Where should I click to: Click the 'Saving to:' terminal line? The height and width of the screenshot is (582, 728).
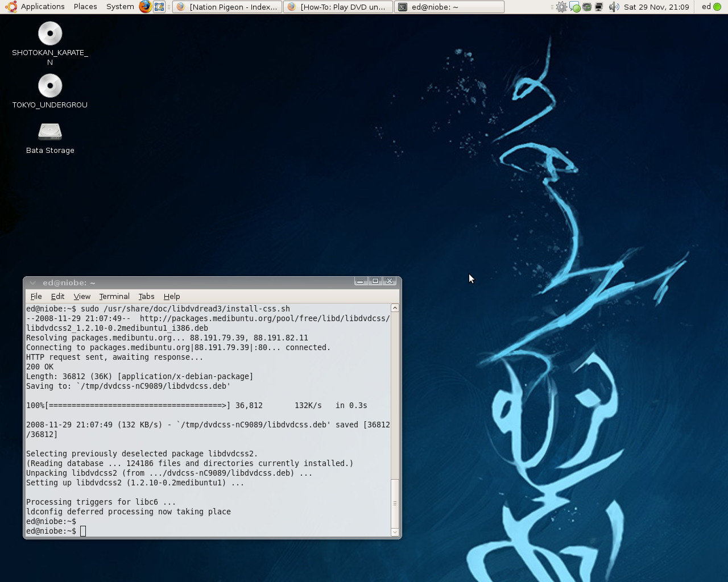click(129, 386)
